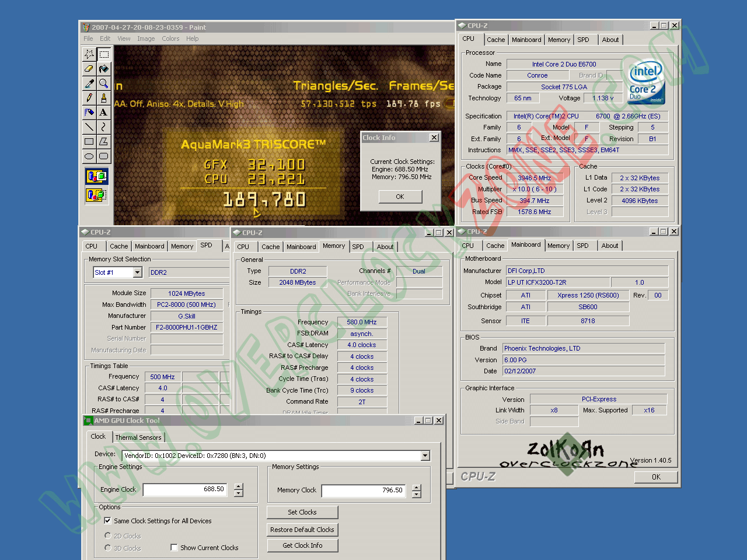Click the Link Width value x8
The image size is (747, 560).
click(x=554, y=410)
